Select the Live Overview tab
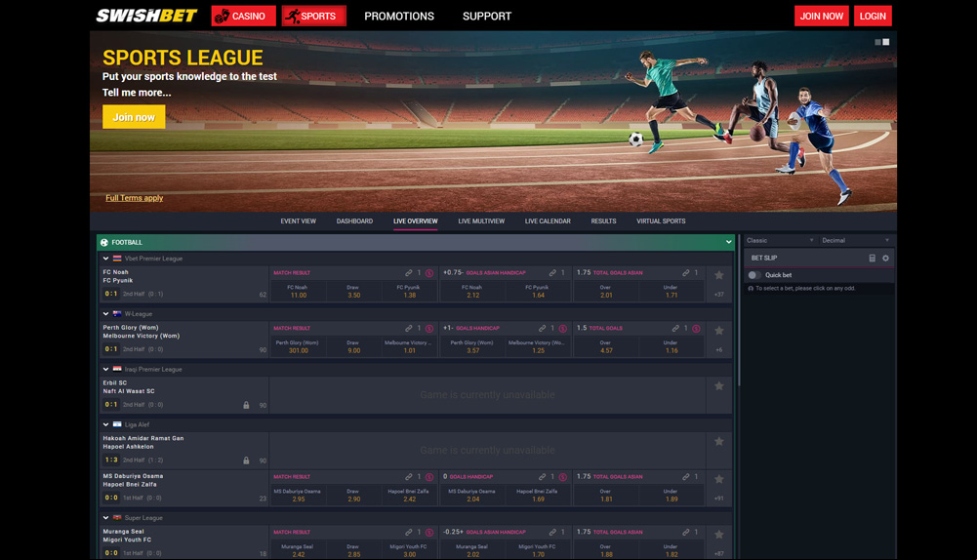This screenshot has width=977, height=560. (416, 221)
